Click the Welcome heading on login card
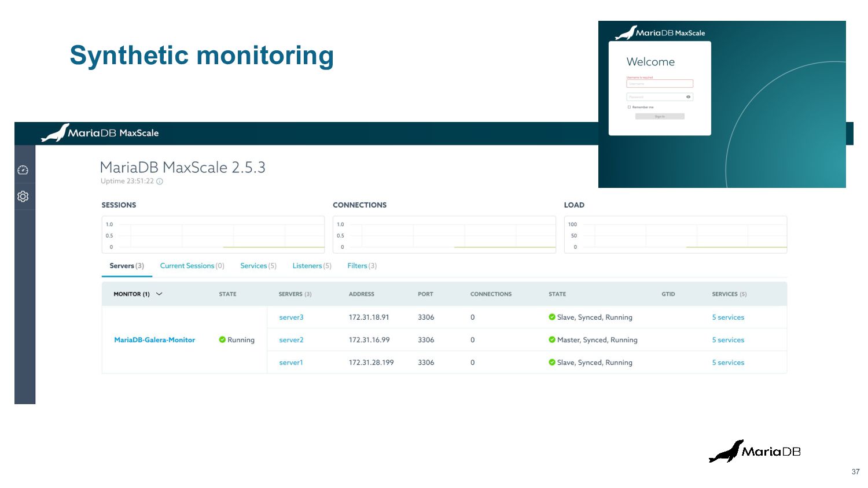Viewport: 868px width, 488px height. (x=650, y=62)
